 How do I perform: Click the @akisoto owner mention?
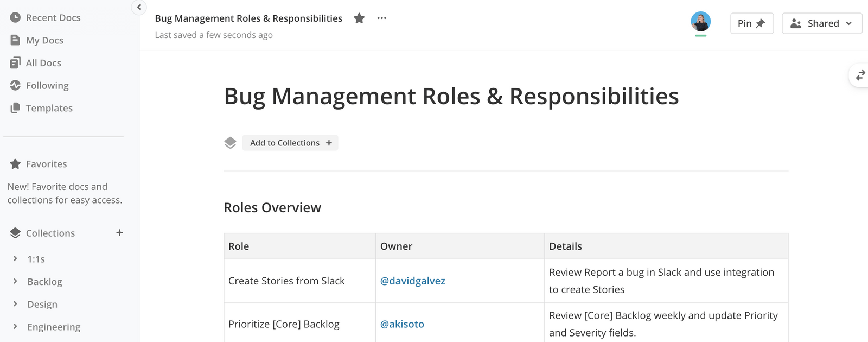coord(402,324)
